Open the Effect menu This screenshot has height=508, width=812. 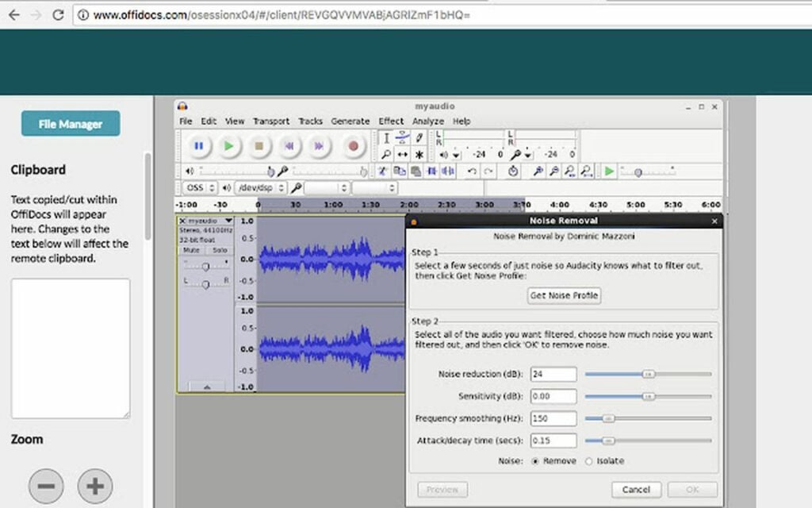click(390, 121)
